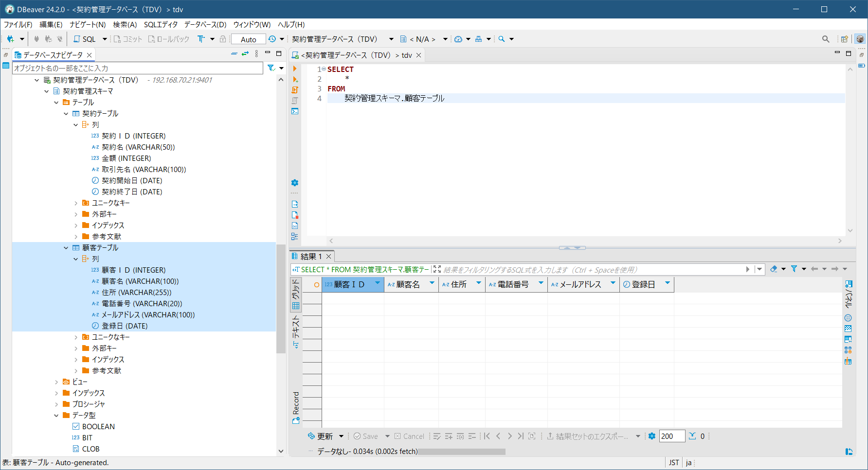The image size is (868, 470).
Task: Run SQL in new tab icon
Action: click(295, 79)
